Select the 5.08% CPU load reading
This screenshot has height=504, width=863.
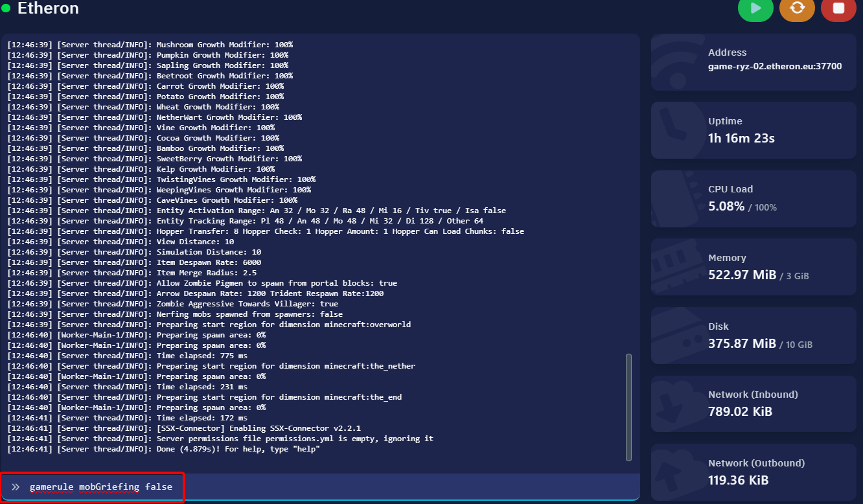(726, 207)
